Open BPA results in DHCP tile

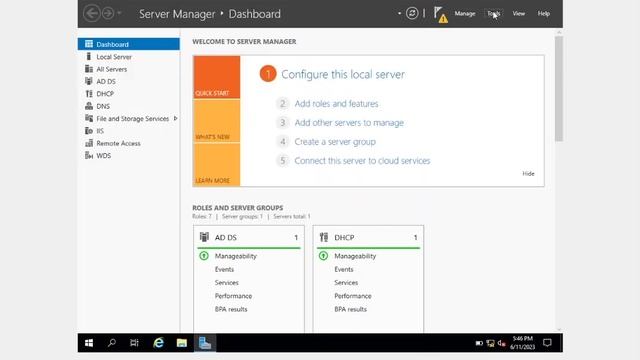coord(351,309)
